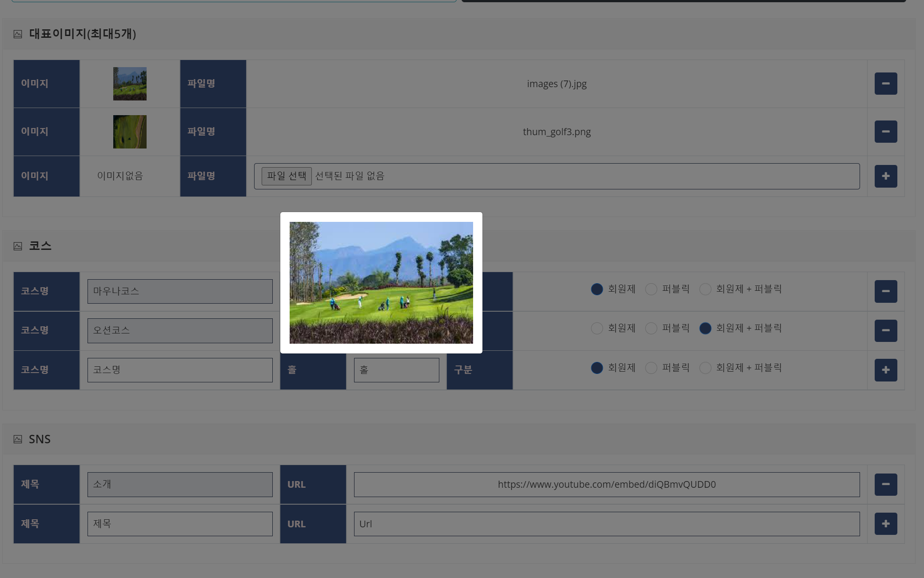
Task: Click the enlarged golf course preview image
Action: pyautogui.click(x=381, y=282)
